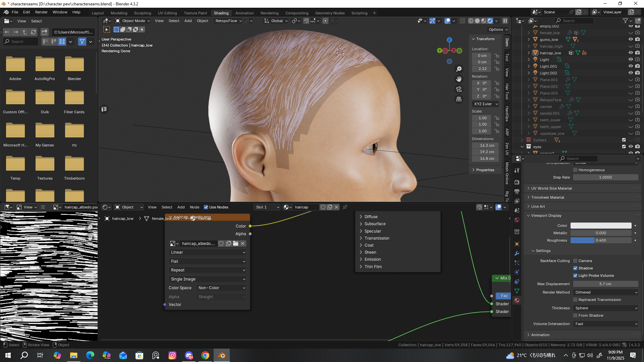Enable Raytraced Transmission checkbox
Viewport: 644px width, 362px height.
575,300
